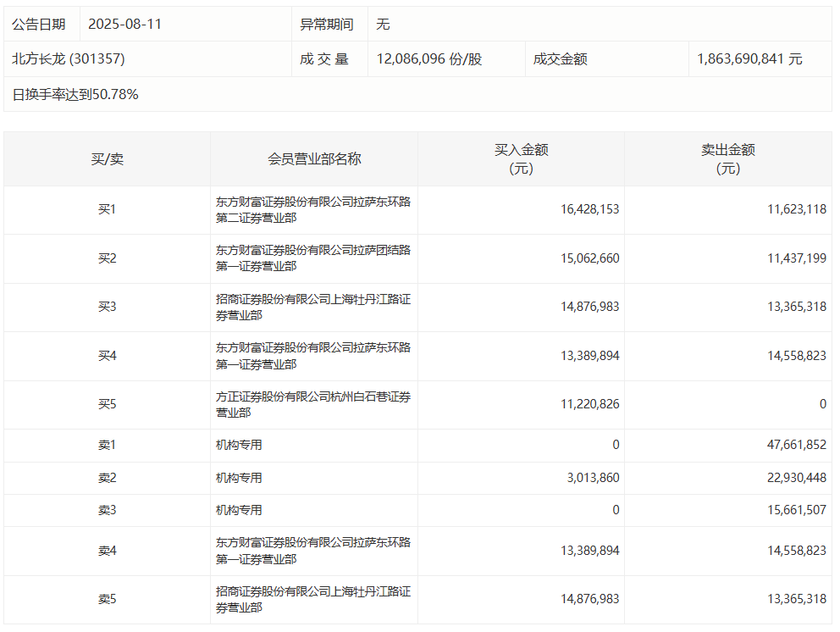The width and height of the screenshot is (840, 632).
Task: Select the 无 value beside 异常期间
Action: coord(383,24)
